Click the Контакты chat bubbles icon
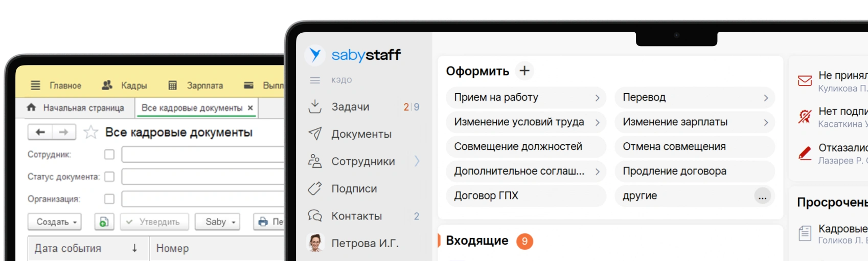Image resolution: width=868 pixels, height=261 pixels. pyautogui.click(x=315, y=216)
